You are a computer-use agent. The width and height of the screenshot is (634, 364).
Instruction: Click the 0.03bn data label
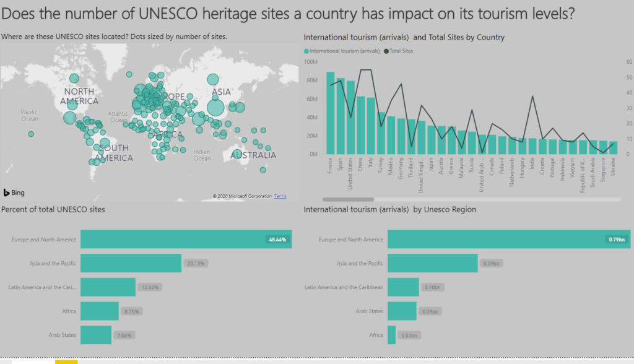(x=409, y=336)
